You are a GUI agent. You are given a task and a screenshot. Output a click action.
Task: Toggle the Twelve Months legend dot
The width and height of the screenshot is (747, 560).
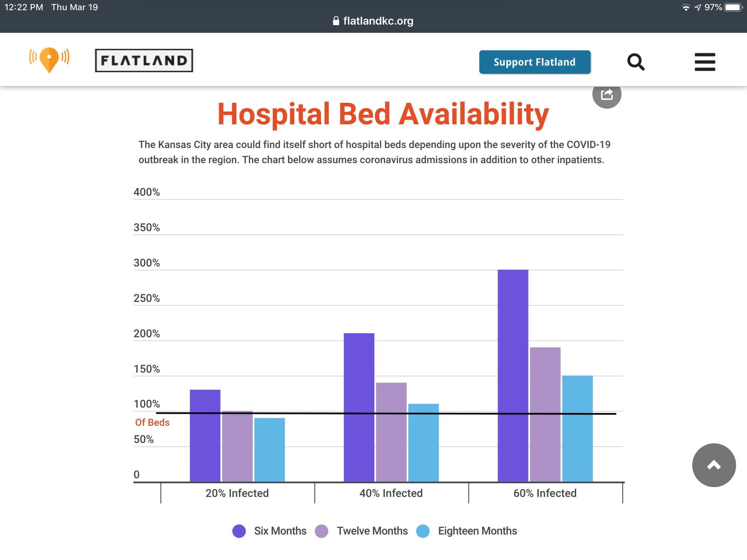pos(321,531)
